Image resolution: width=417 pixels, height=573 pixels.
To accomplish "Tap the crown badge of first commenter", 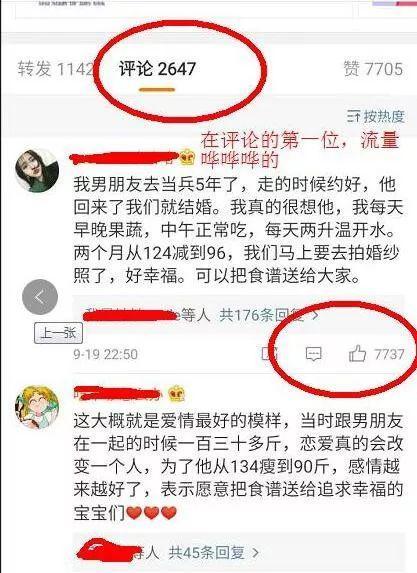I will [x=187, y=159].
